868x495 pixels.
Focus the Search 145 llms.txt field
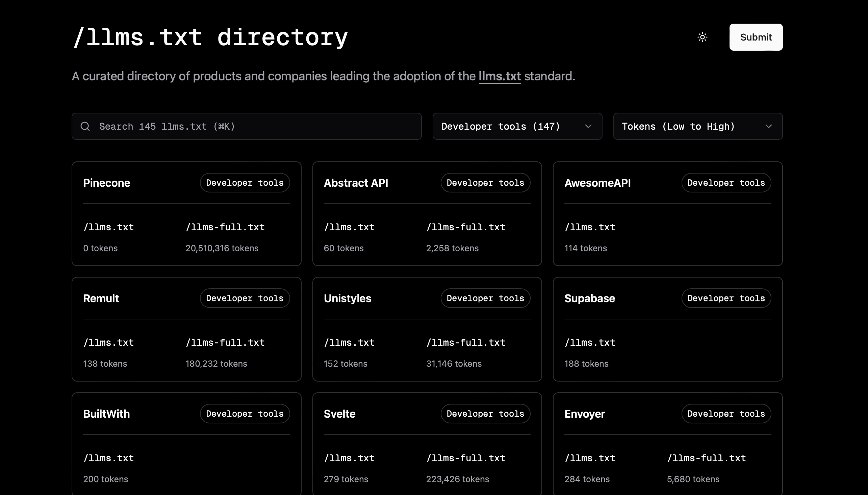click(252, 127)
